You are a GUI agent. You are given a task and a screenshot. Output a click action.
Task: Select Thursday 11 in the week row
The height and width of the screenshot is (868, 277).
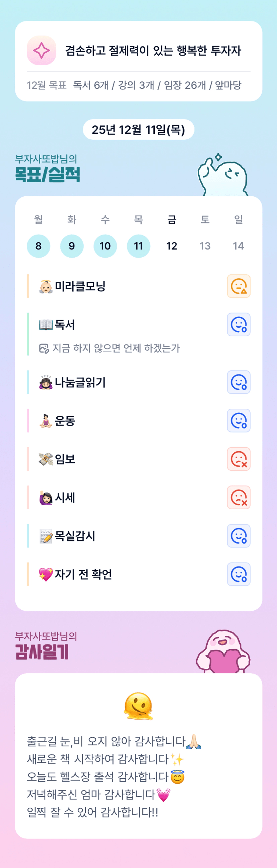coord(139,246)
